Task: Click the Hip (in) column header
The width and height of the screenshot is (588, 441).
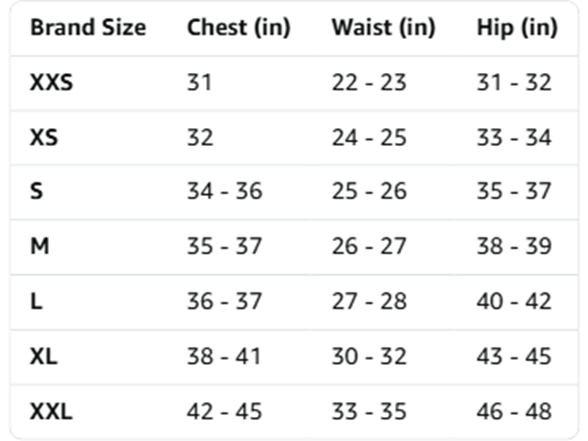Action: coord(517,28)
